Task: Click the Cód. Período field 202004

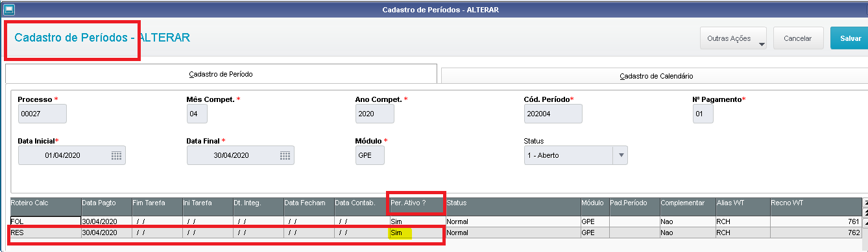Action: click(x=553, y=114)
